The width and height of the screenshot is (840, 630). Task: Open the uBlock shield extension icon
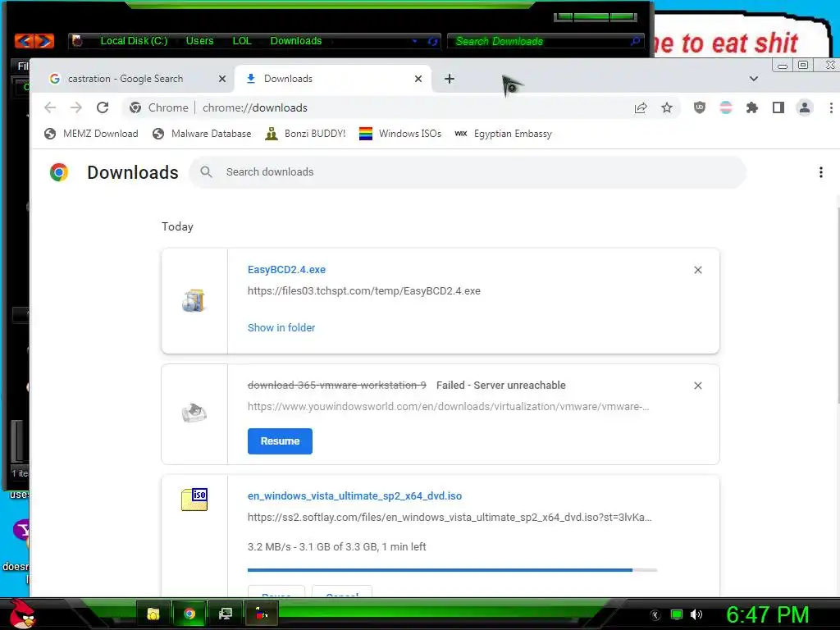[x=700, y=107]
